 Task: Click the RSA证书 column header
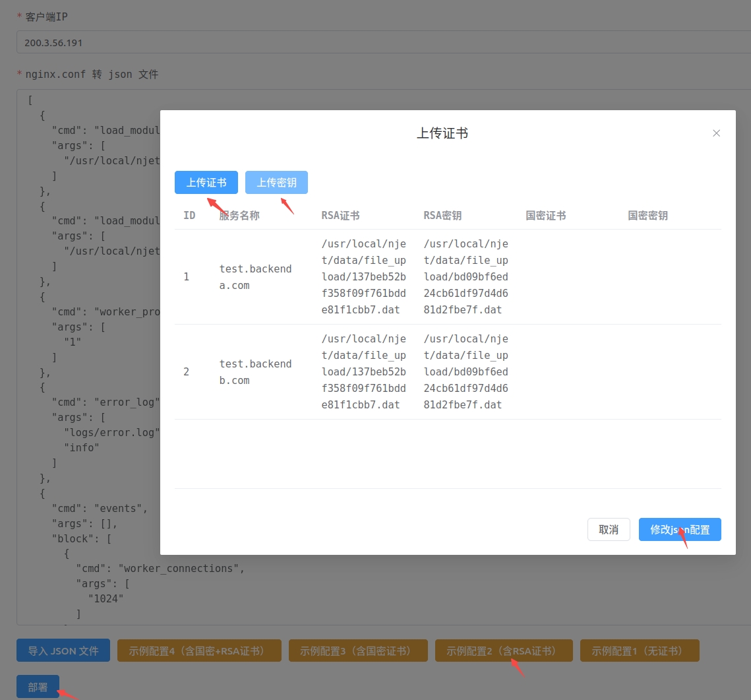pyautogui.click(x=340, y=216)
